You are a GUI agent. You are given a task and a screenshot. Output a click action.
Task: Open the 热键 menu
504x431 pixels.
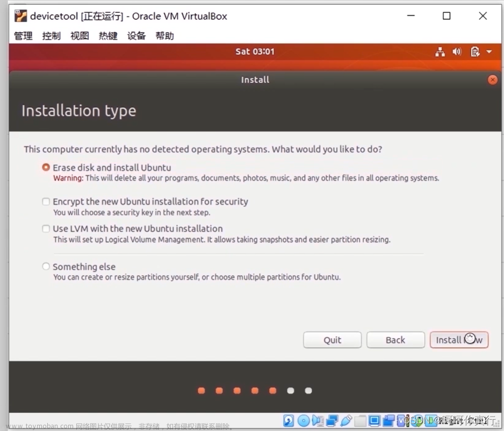(x=108, y=35)
